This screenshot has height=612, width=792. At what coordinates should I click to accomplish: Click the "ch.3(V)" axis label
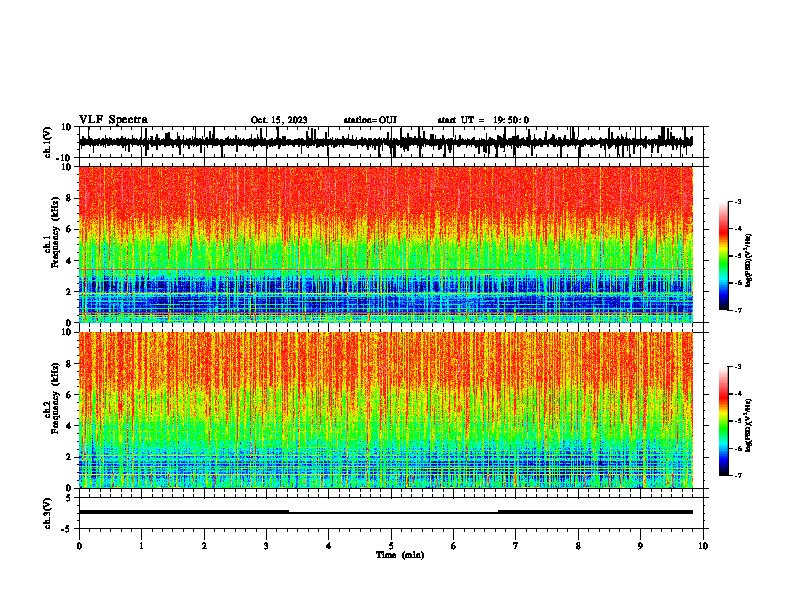(x=47, y=513)
